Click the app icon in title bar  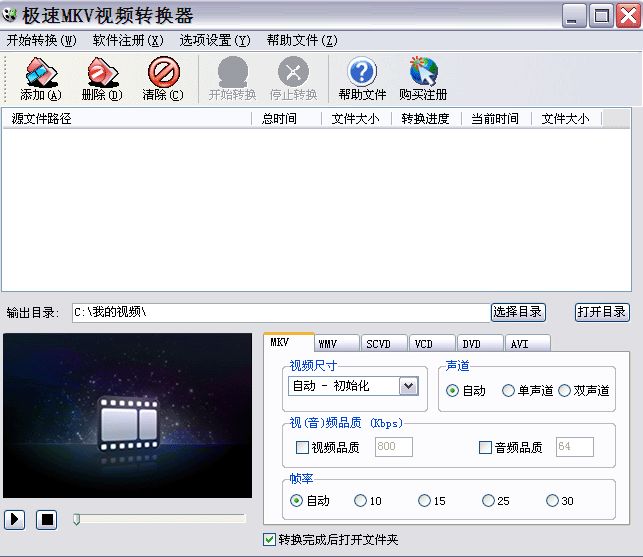[x=9, y=15]
